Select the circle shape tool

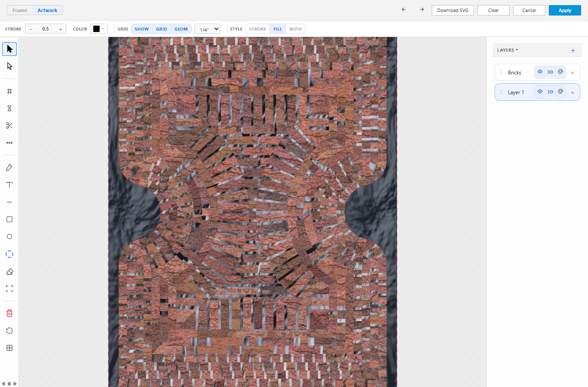pos(9,236)
